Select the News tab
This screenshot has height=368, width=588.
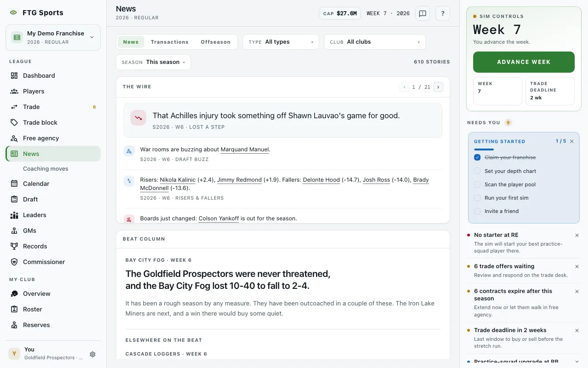point(131,42)
